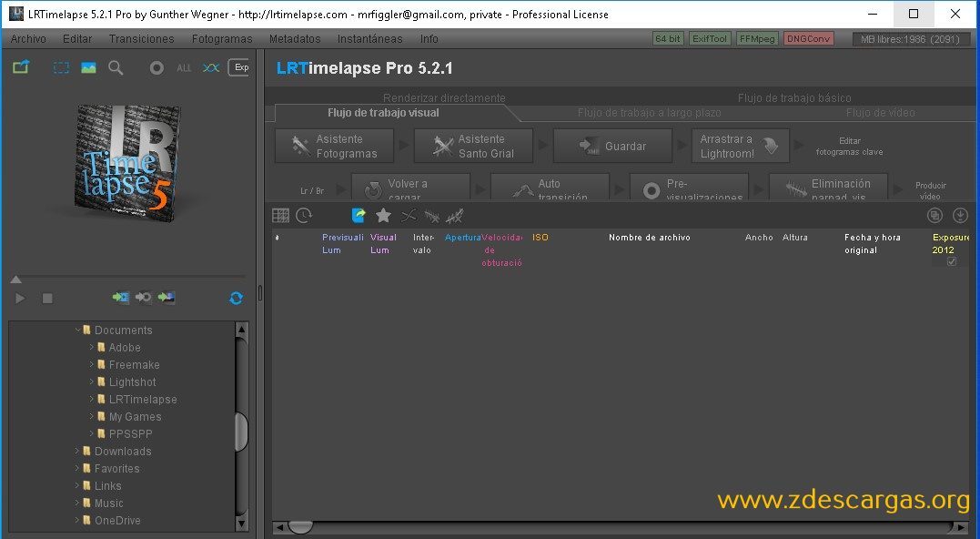The image size is (980, 539).
Task: Expand the My Games folder
Action: [x=92, y=416]
